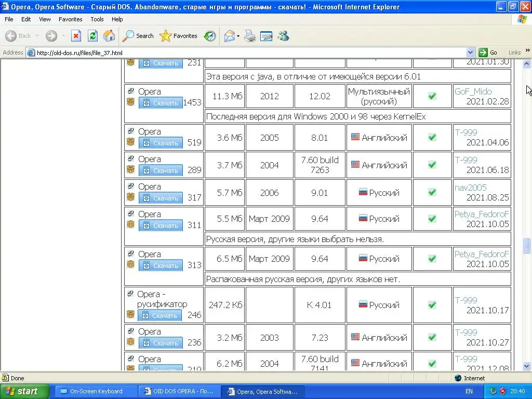Open the Favorites menu
Image resolution: width=532 pixels, height=399 pixels.
[x=70, y=19]
